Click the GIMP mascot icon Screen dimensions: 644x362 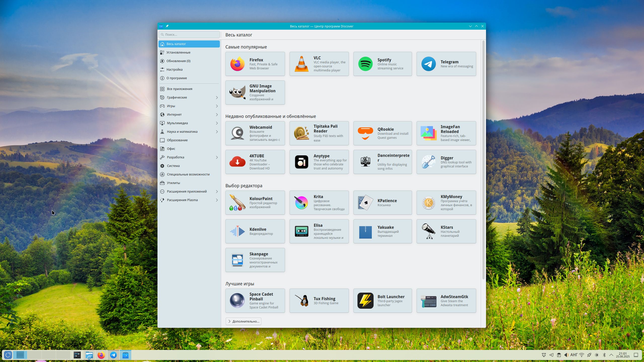pos(237,93)
